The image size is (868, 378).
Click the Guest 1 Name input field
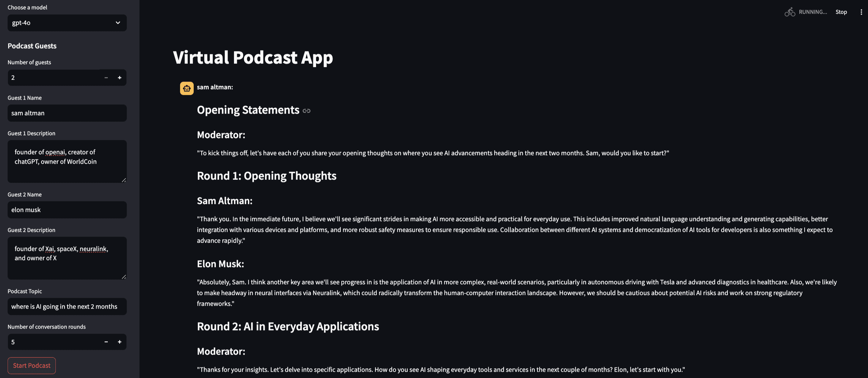coord(67,113)
